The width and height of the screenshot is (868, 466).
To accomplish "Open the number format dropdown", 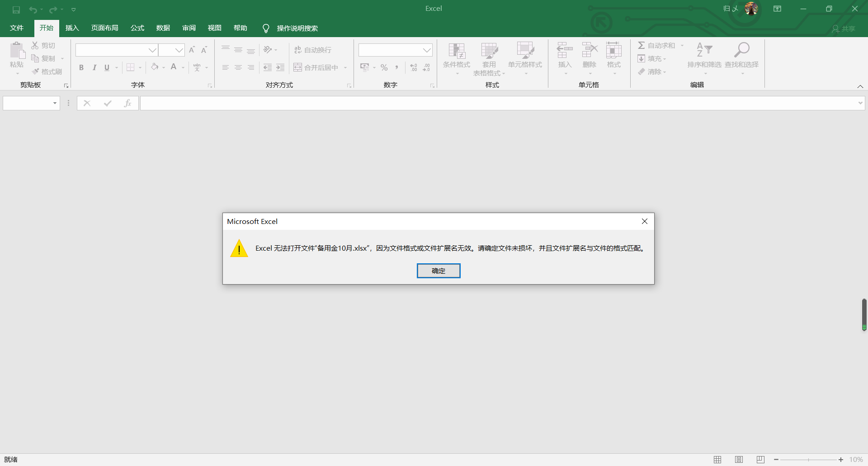I will [427, 50].
